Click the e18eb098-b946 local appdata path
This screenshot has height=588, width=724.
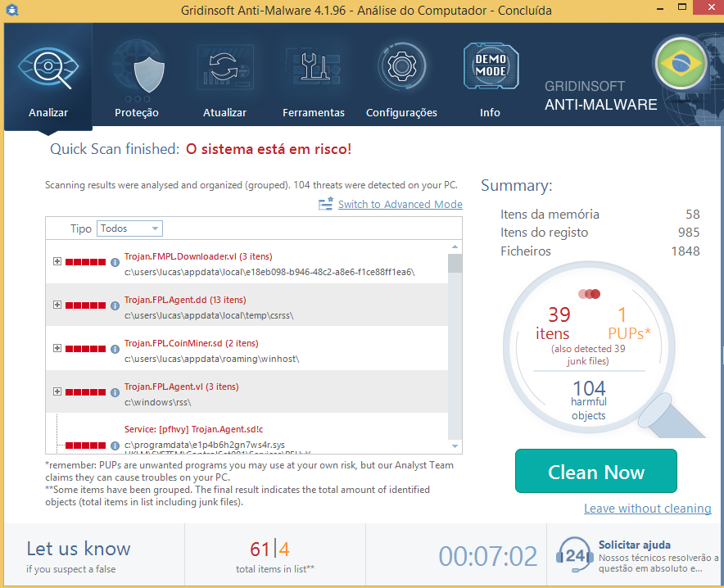coord(269,272)
